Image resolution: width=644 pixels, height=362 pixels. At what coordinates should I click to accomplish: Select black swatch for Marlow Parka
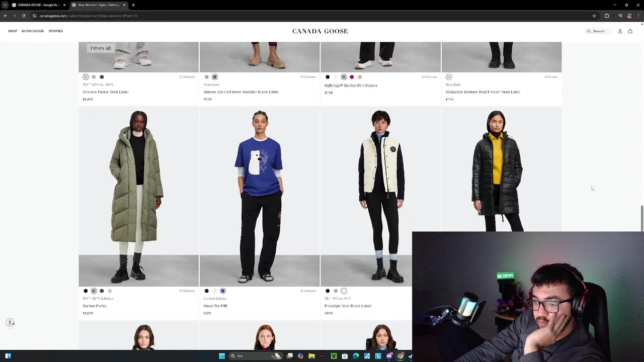pyautogui.click(x=86, y=291)
